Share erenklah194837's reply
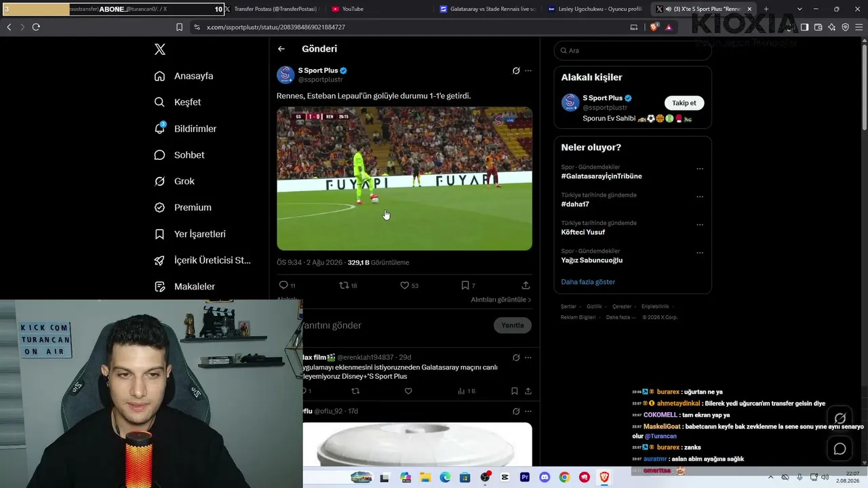Screen dimensions: 868x488 (x=528, y=391)
